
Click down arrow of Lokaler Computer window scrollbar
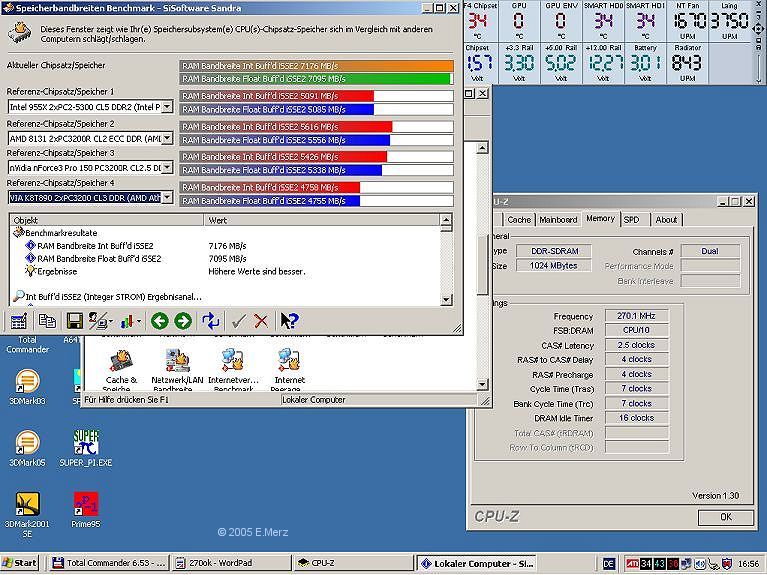coord(482,385)
